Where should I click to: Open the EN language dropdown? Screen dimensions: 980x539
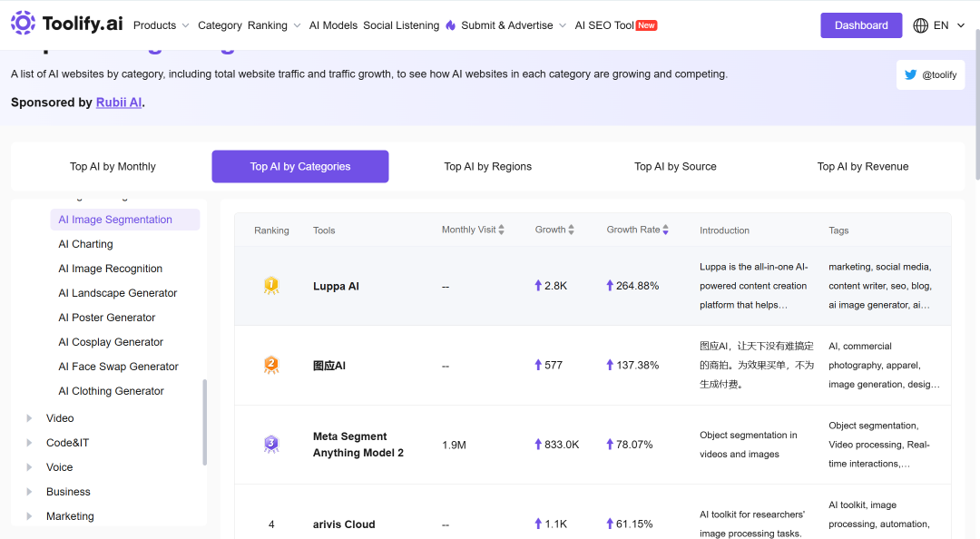pos(949,25)
